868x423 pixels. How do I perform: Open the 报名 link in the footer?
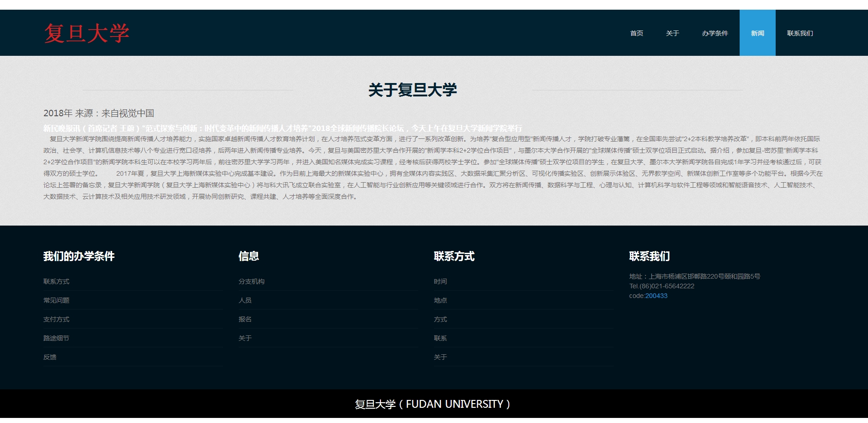[x=245, y=319]
